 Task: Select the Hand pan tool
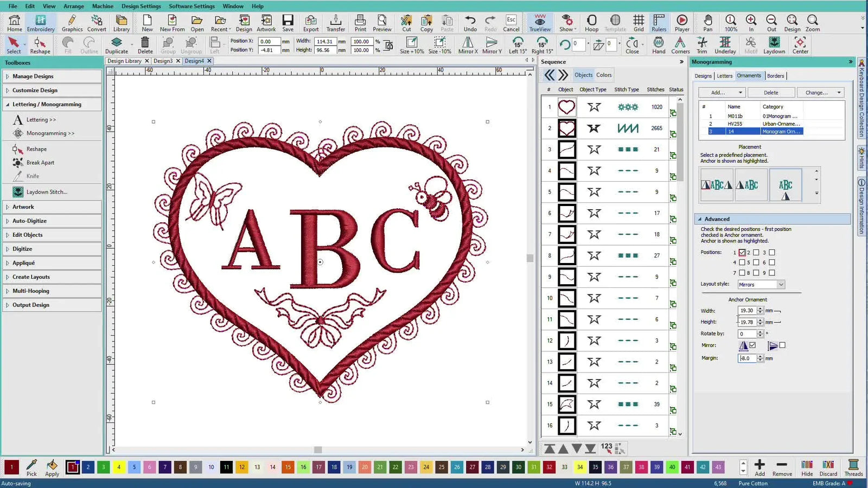(x=658, y=45)
